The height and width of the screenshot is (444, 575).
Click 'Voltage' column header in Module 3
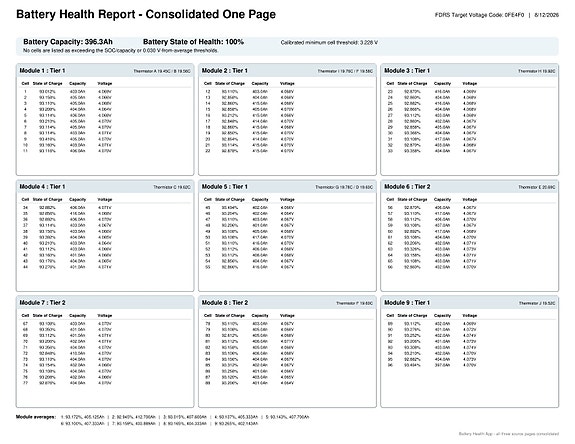tap(469, 84)
